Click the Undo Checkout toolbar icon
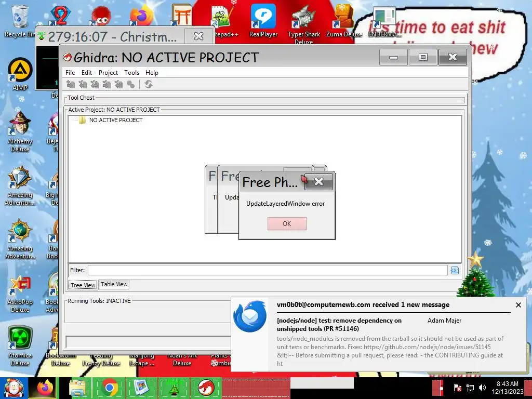This screenshot has width=532, height=399. [118, 84]
